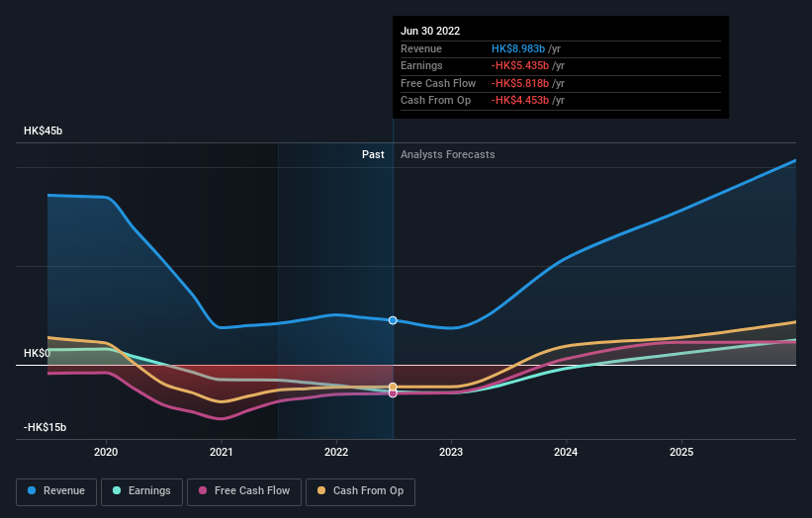
Task: Click the 2025 x-axis label
Action: pos(681,452)
